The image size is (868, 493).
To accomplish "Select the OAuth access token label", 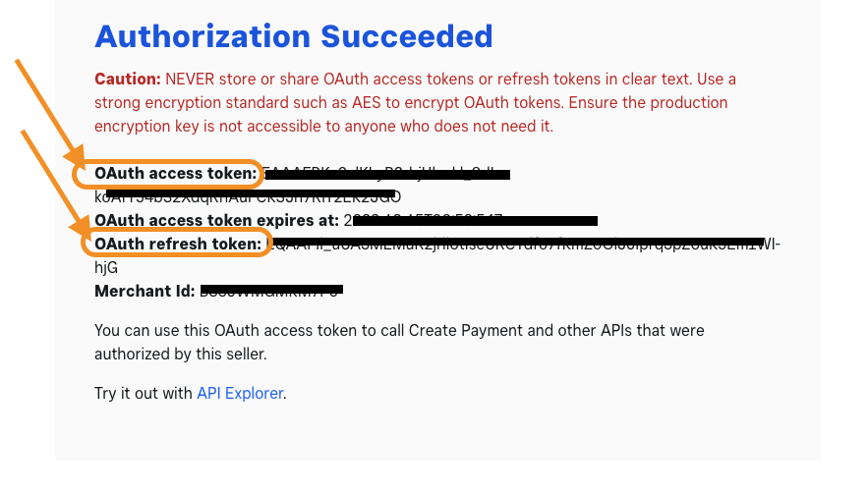I will 176,173.
